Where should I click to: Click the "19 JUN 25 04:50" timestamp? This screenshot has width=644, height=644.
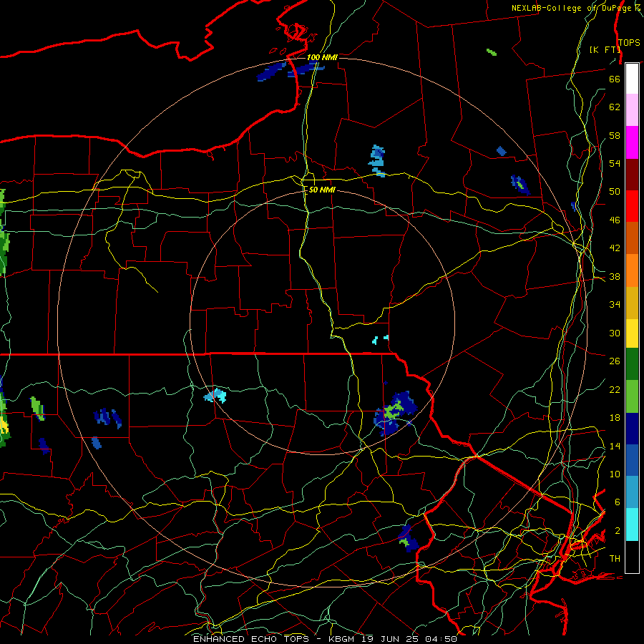coord(409,639)
